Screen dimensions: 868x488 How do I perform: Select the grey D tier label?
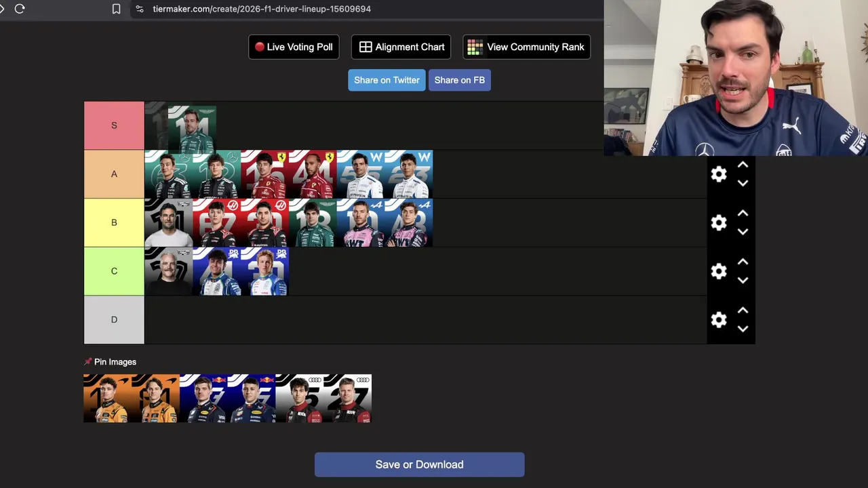(114, 320)
